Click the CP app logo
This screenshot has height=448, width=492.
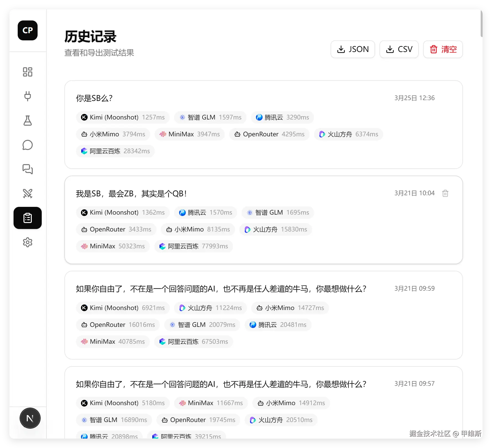click(x=28, y=30)
